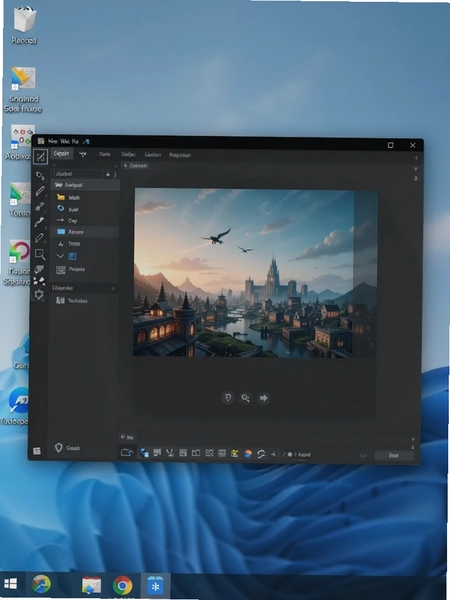This screenshot has height=600, width=450.
Task: Click the button at bottom right of the window
Action: coord(394,455)
